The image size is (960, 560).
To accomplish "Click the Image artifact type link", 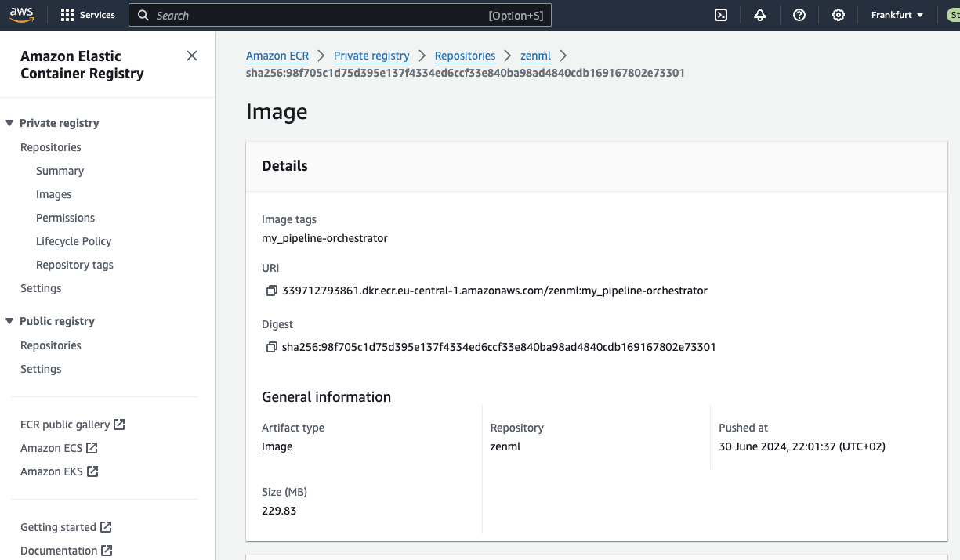I will pyautogui.click(x=277, y=446).
